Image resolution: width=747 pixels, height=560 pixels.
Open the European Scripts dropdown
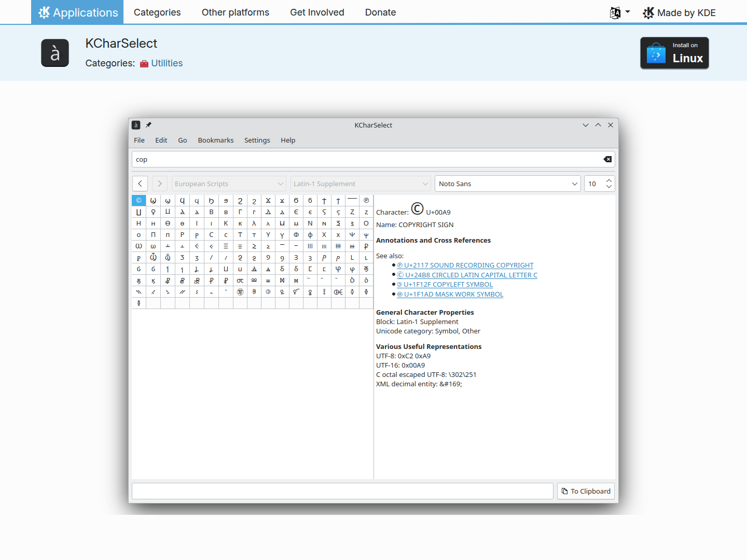(x=229, y=184)
